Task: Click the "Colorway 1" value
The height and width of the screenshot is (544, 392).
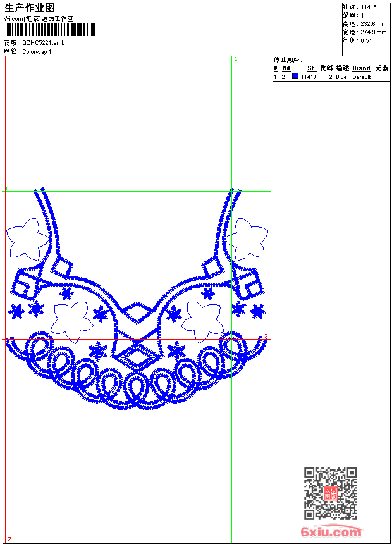Action: (x=37, y=52)
